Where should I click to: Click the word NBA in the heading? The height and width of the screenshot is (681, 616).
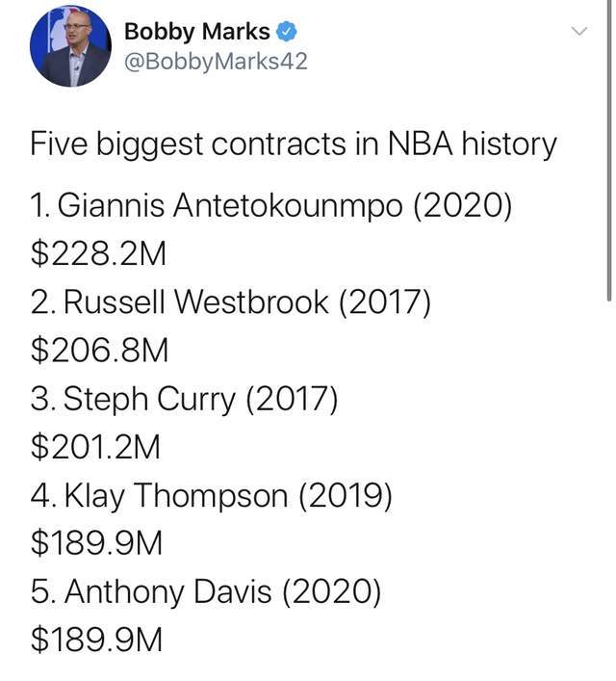[420, 144]
